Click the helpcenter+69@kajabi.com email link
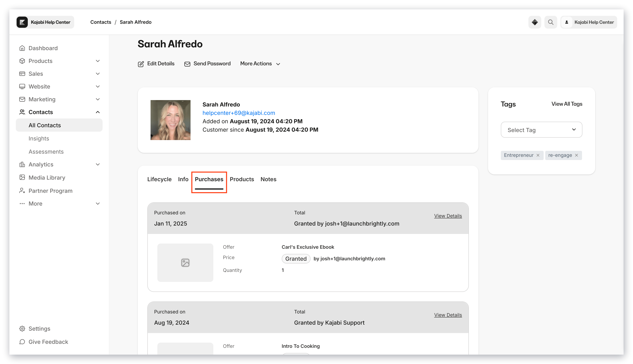 (x=239, y=113)
